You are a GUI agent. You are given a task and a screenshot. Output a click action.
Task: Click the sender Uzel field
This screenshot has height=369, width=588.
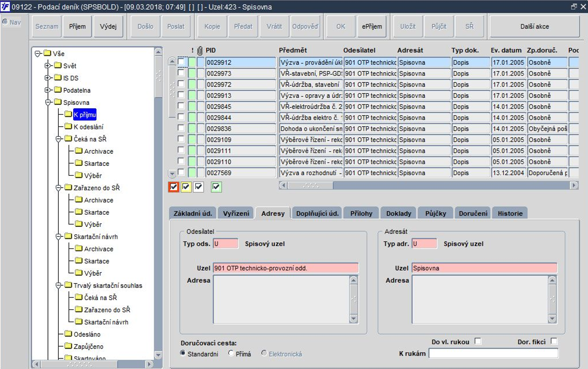pyautogui.click(x=286, y=268)
